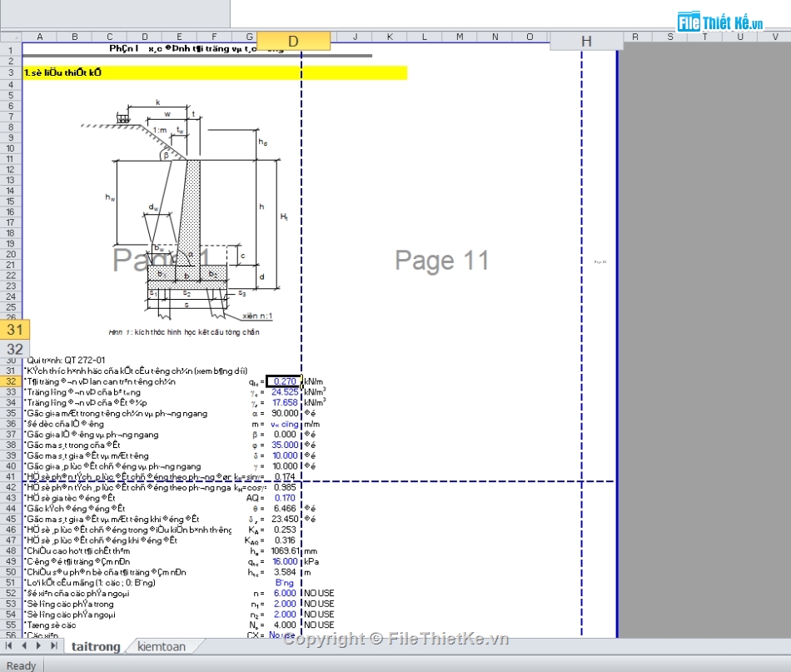Click the B'ng value in row 51
This screenshot has width=791, height=672.
tap(285, 583)
